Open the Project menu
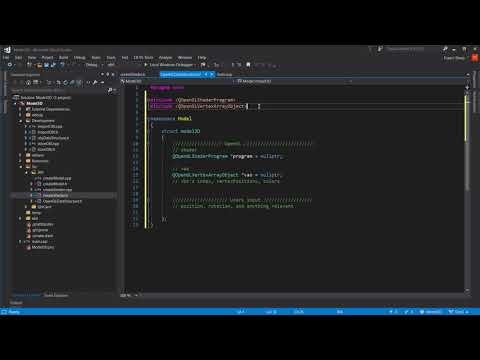Image resolution: width=480 pixels, height=360 pixels. tap(47, 57)
